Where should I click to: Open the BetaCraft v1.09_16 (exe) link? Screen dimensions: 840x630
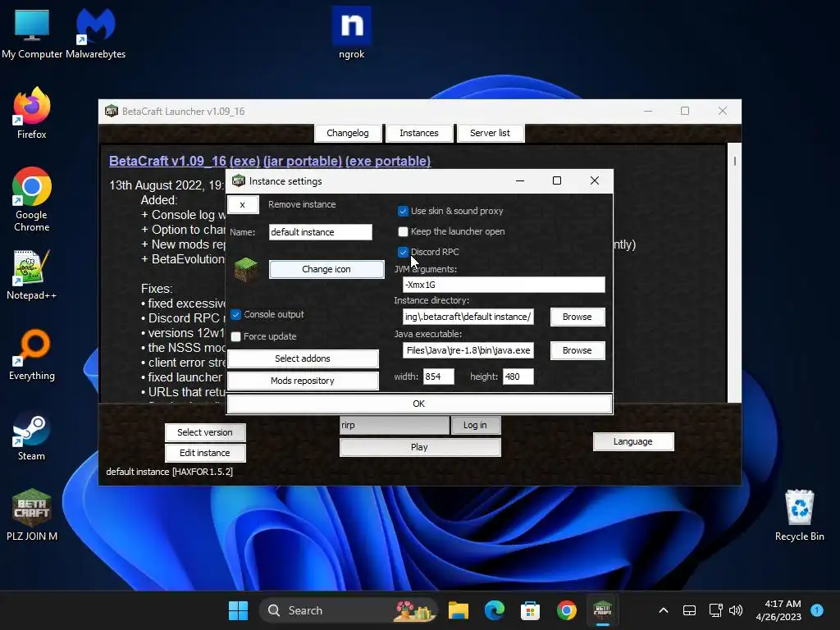point(185,162)
